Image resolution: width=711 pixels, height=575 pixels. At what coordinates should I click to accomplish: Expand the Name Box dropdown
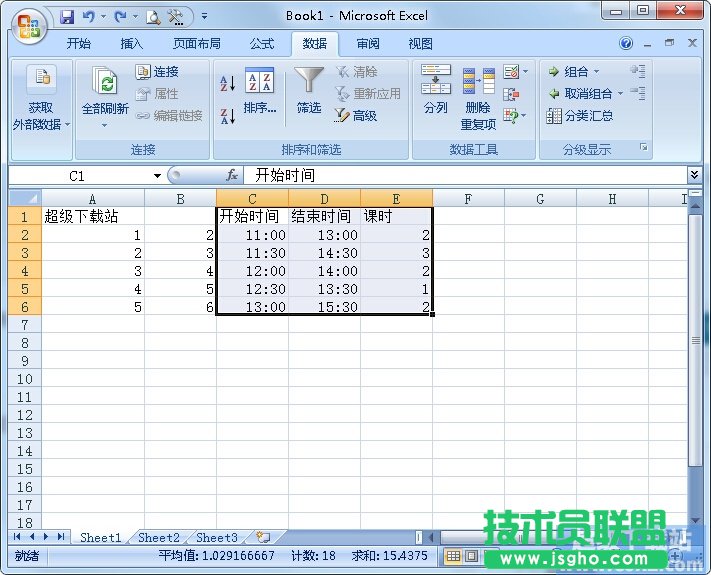click(157, 175)
